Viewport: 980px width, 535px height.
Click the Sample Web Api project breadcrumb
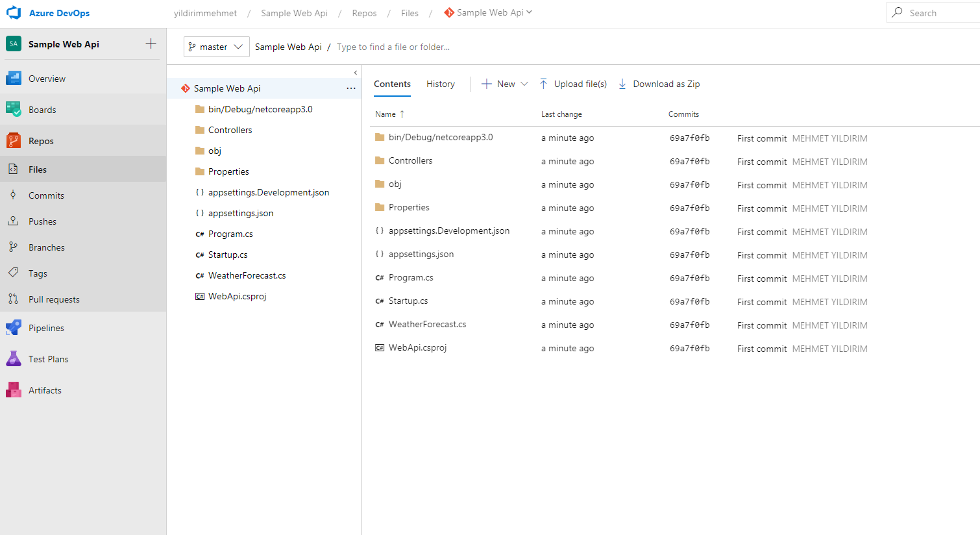pos(294,13)
